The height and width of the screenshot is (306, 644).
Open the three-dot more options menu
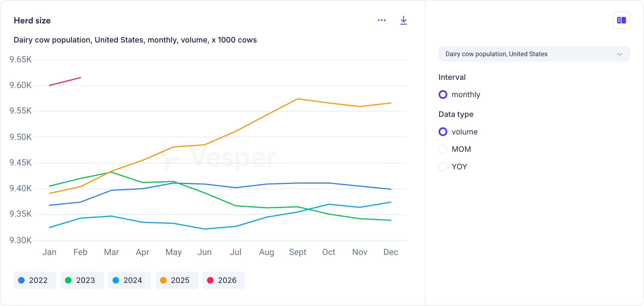click(381, 20)
